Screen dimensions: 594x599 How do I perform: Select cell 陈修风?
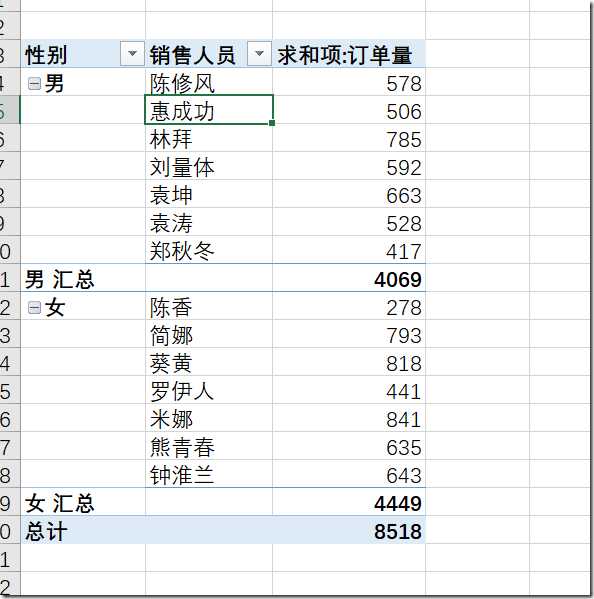pyautogui.click(x=209, y=82)
